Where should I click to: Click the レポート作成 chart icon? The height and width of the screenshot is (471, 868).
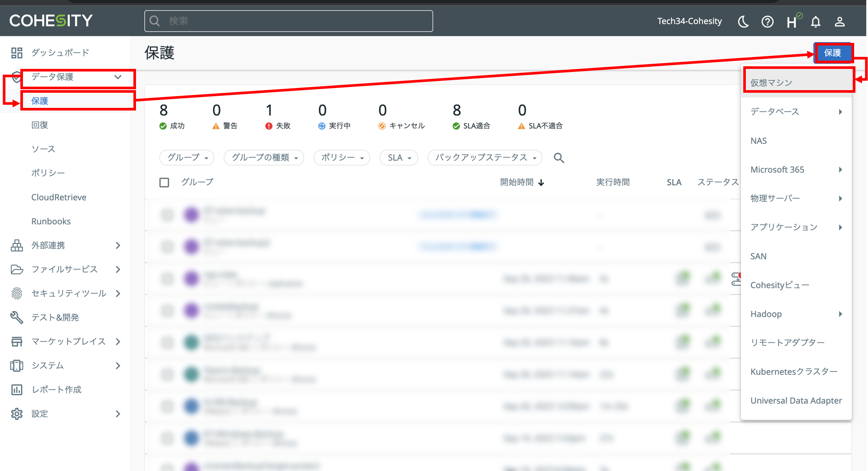click(x=17, y=390)
